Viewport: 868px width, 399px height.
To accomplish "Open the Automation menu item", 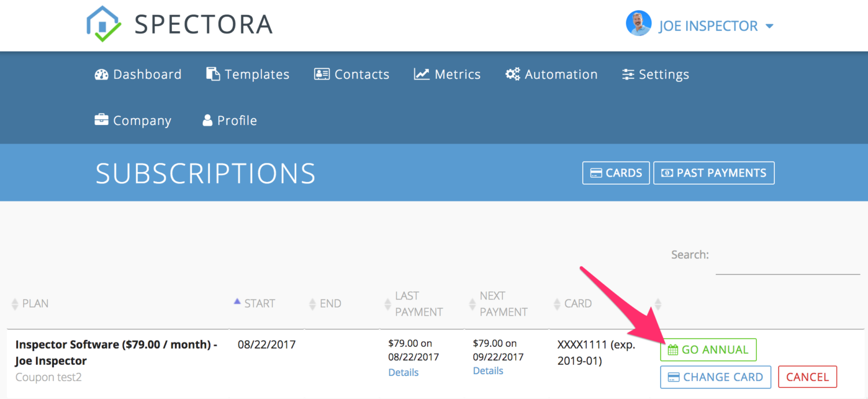I will (551, 74).
